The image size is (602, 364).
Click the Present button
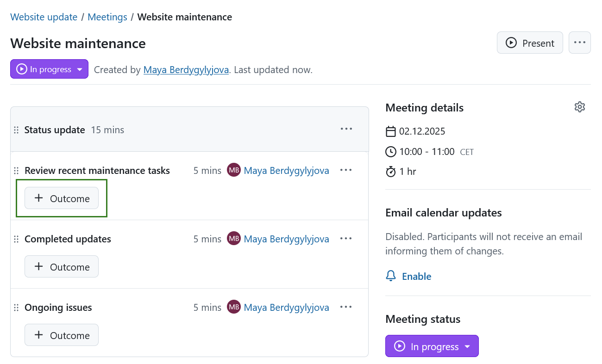click(530, 43)
